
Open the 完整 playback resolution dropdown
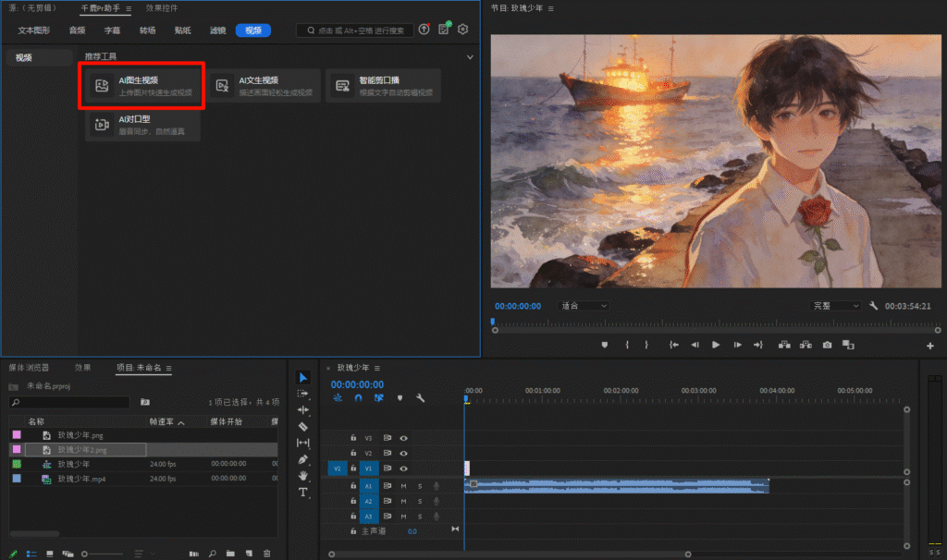(835, 306)
